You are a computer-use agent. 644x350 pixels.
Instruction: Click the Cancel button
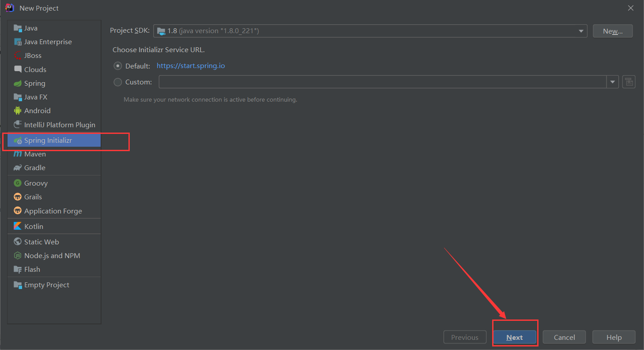[x=565, y=337]
